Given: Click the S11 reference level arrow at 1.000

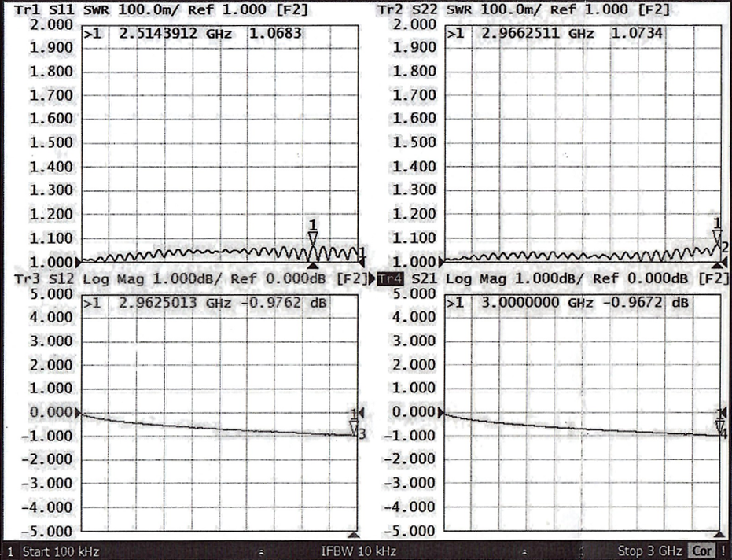Looking at the screenshot, I should pyautogui.click(x=78, y=261).
